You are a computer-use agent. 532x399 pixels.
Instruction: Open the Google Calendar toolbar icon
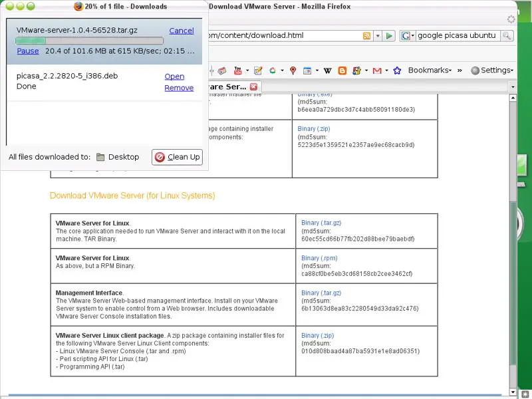(x=307, y=70)
